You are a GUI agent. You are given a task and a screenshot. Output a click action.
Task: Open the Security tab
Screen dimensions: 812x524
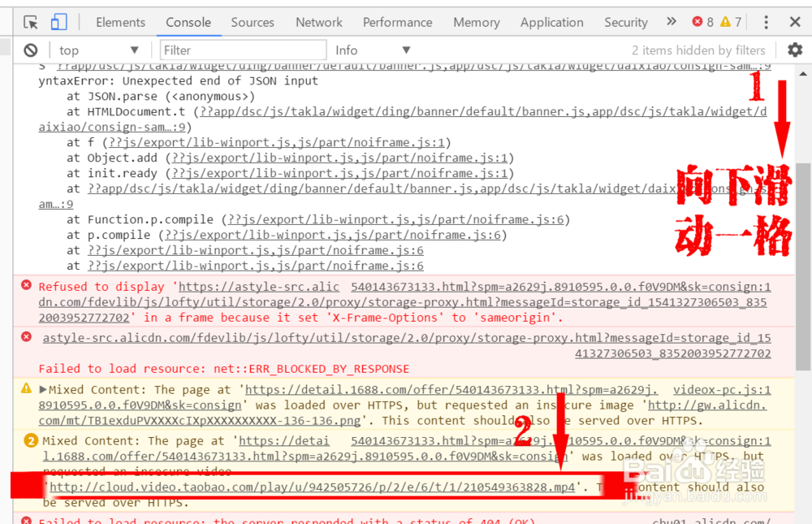click(626, 22)
